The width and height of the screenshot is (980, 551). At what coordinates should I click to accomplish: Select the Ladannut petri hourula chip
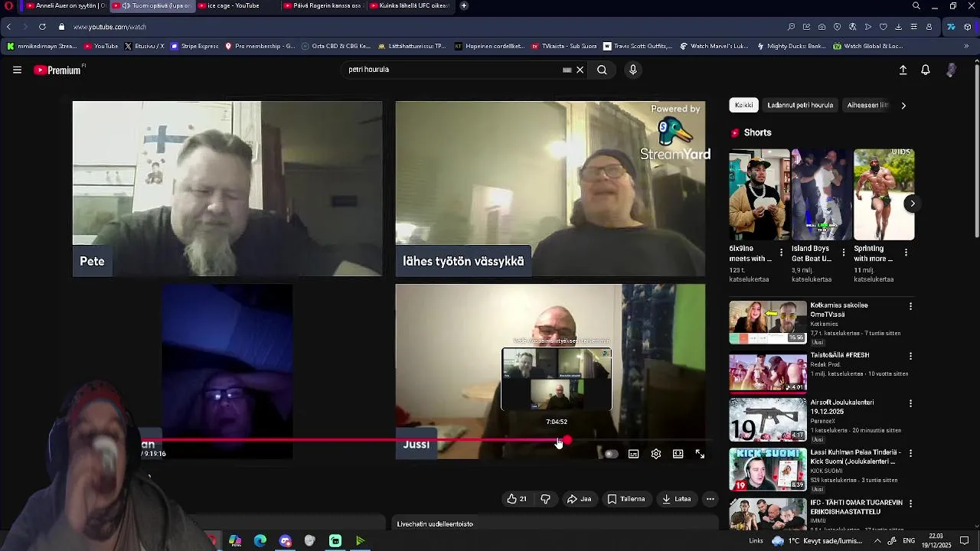click(x=800, y=106)
